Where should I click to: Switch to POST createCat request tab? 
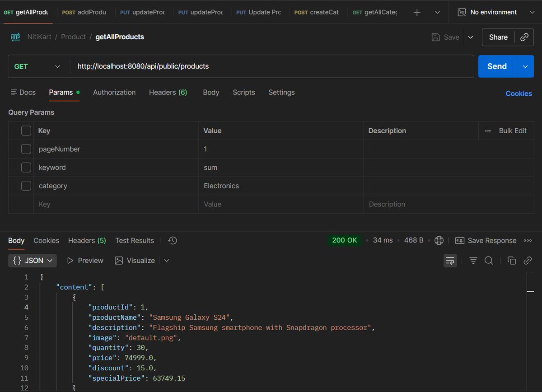click(317, 12)
